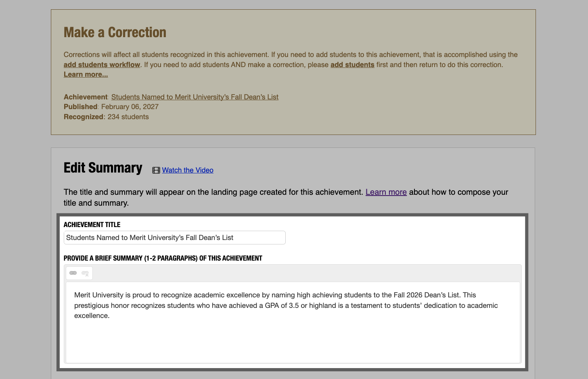Click the film icon beside Watch the Video

pyautogui.click(x=156, y=170)
